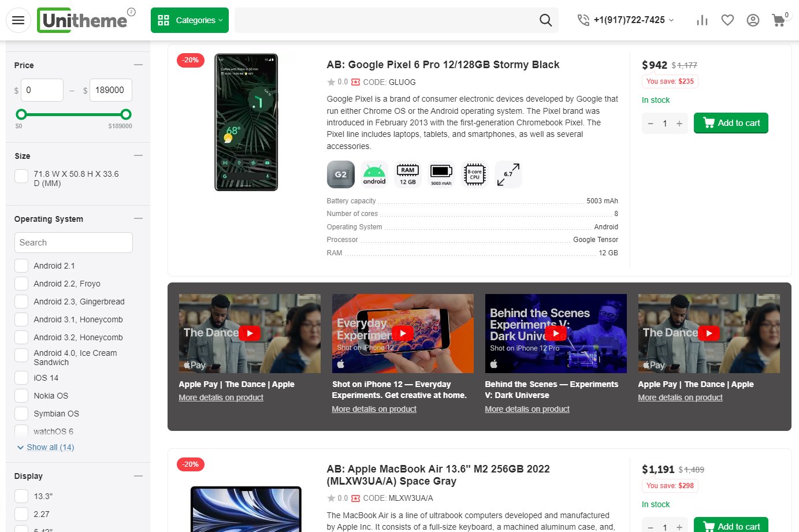Add the Google Pixel 6 Pro to cart
The height and width of the screenshot is (532, 799).
pos(731,122)
